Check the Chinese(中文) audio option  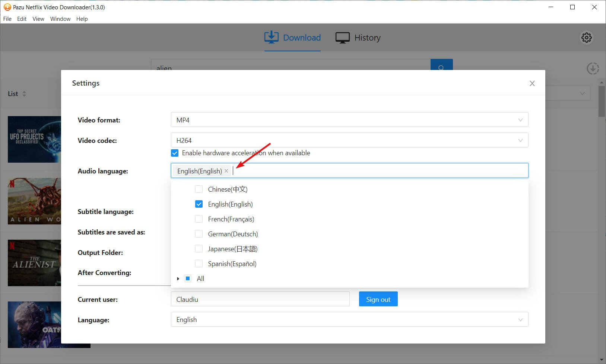click(199, 189)
